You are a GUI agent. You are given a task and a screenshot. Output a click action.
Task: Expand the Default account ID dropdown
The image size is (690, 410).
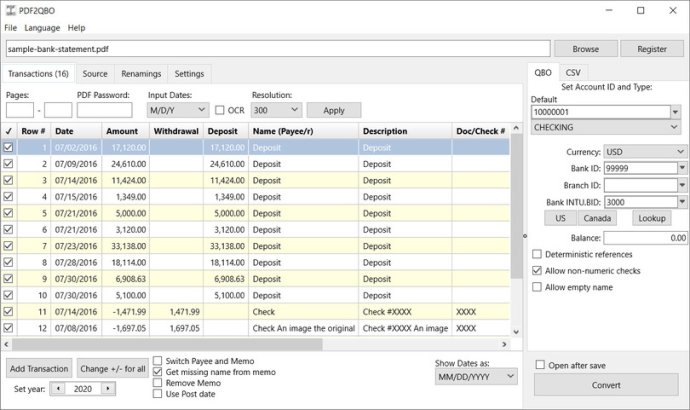point(676,112)
